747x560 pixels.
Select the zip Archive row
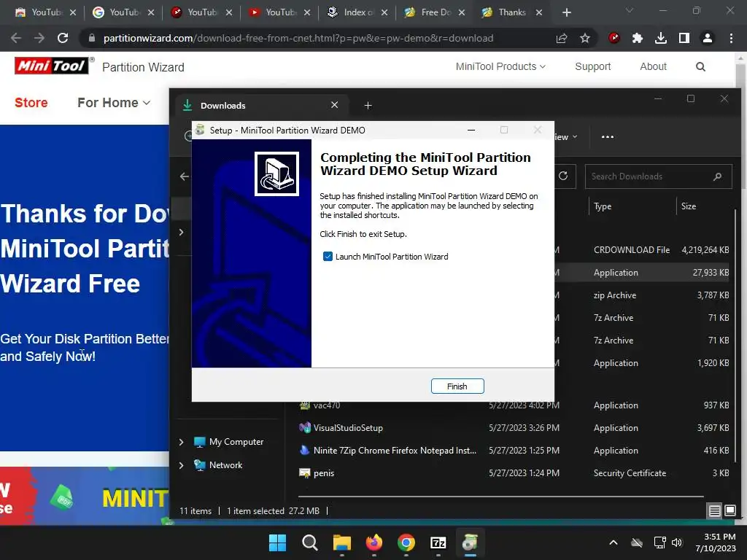point(642,295)
